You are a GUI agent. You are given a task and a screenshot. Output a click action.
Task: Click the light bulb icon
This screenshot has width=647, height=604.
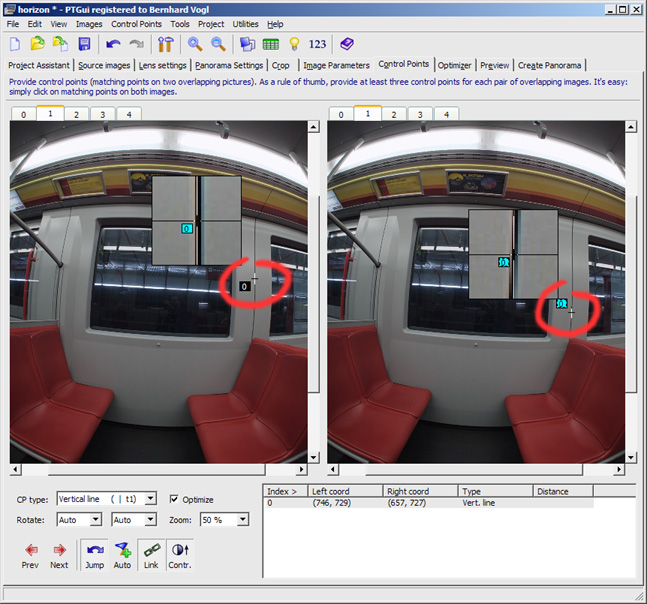294,44
